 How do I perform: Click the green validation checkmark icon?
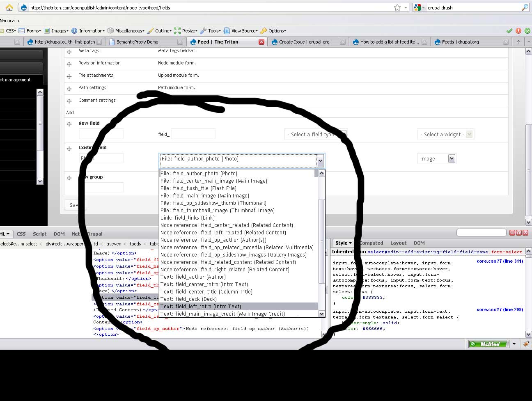click(x=509, y=30)
